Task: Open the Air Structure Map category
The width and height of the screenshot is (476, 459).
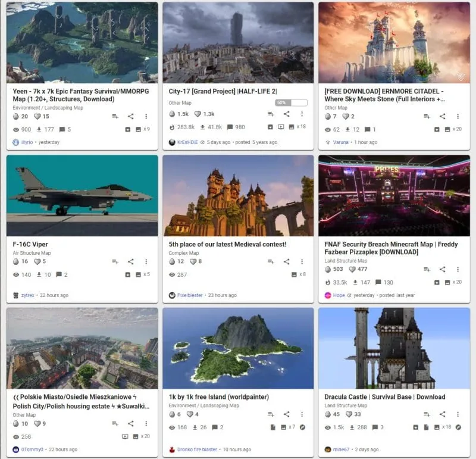Action: pos(32,253)
